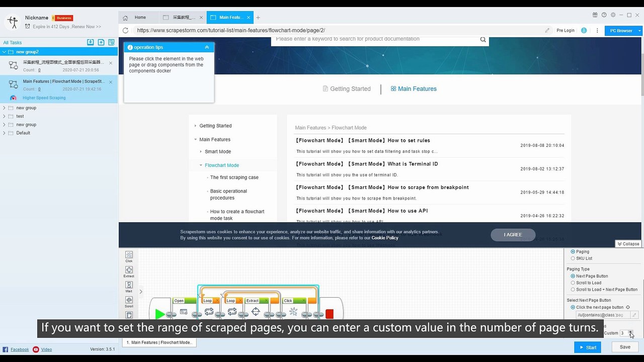Click the red flowchart stop block

330,314
